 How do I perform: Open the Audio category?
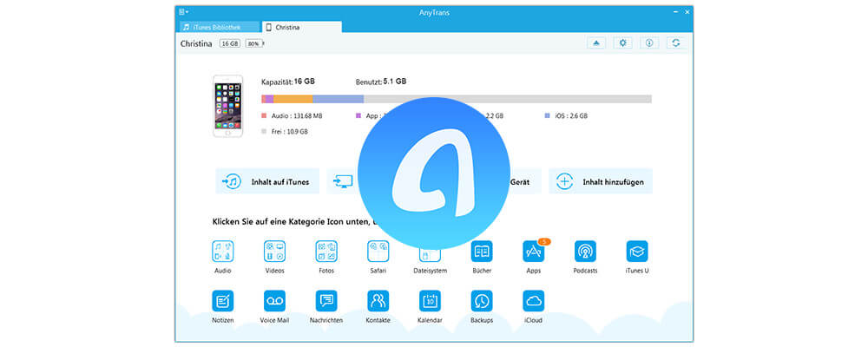pos(222,252)
